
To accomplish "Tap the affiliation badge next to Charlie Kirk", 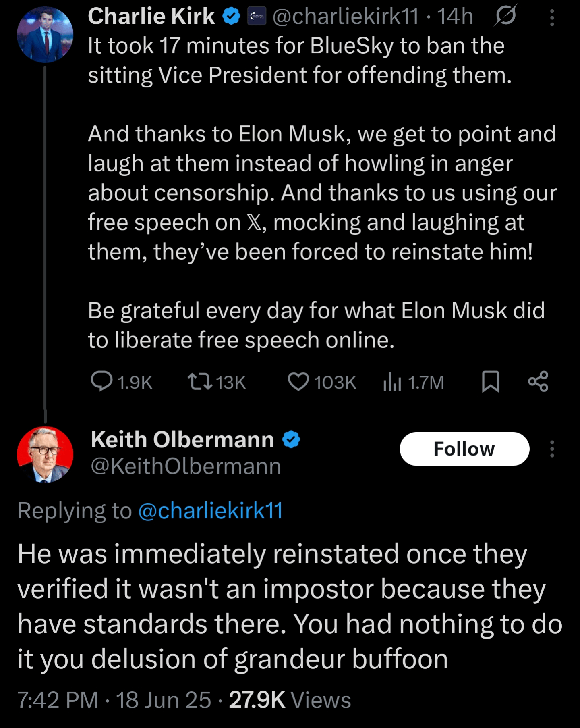I will (256, 17).
